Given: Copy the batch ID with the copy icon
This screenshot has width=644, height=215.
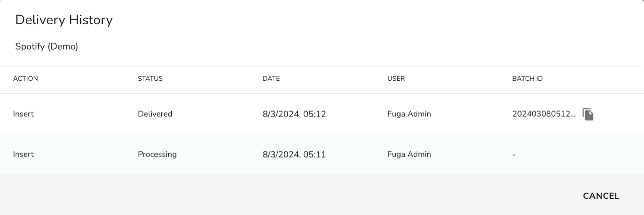Looking at the screenshot, I should [588, 114].
